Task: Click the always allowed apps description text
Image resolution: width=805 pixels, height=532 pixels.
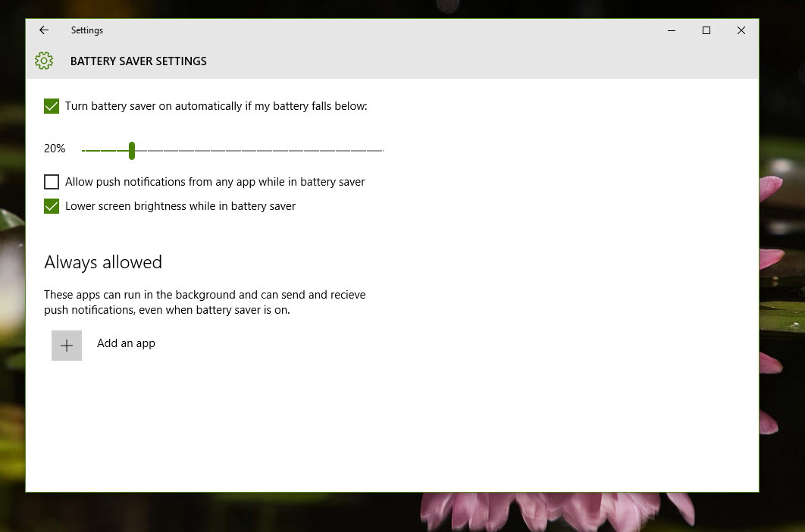Action: pyautogui.click(x=205, y=302)
